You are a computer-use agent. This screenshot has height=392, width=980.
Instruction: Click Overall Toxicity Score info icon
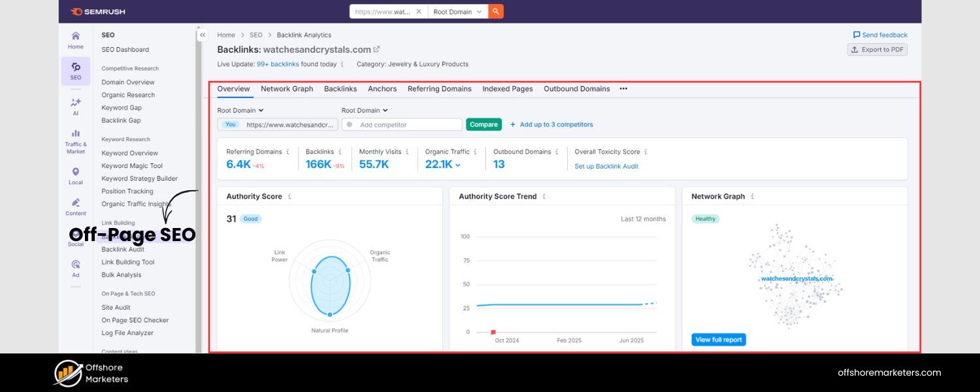tap(645, 152)
